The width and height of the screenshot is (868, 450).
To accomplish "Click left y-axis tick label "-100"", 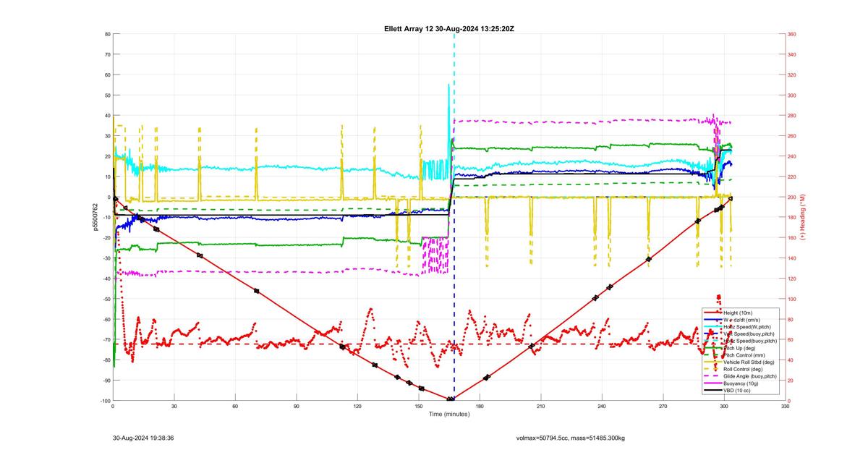I will coord(104,401).
